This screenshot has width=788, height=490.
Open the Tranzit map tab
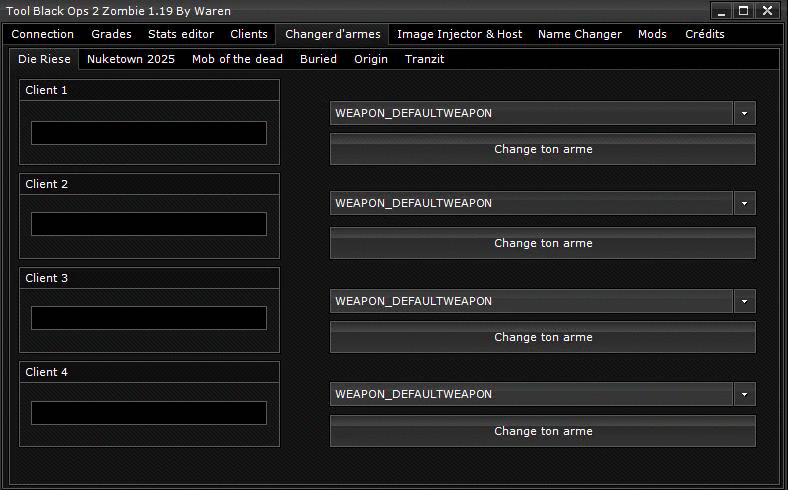pyautogui.click(x=425, y=59)
